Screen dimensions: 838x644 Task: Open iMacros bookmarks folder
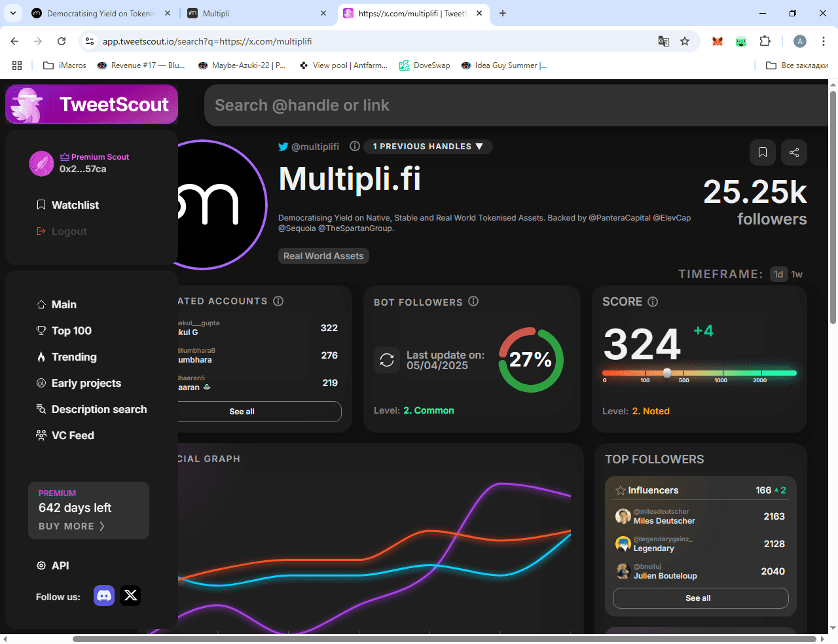coord(65,65)
